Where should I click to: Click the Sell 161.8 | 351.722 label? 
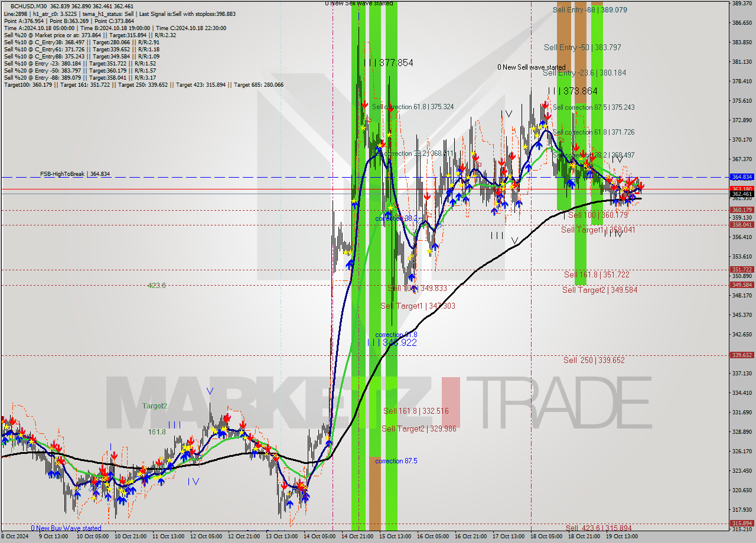click(597, 274)
